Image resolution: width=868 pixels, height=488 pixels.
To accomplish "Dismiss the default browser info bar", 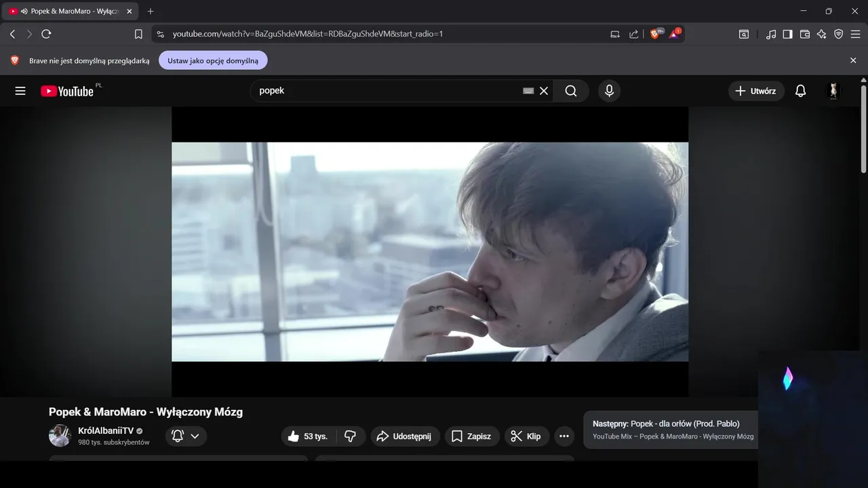I will click(853, 60).
